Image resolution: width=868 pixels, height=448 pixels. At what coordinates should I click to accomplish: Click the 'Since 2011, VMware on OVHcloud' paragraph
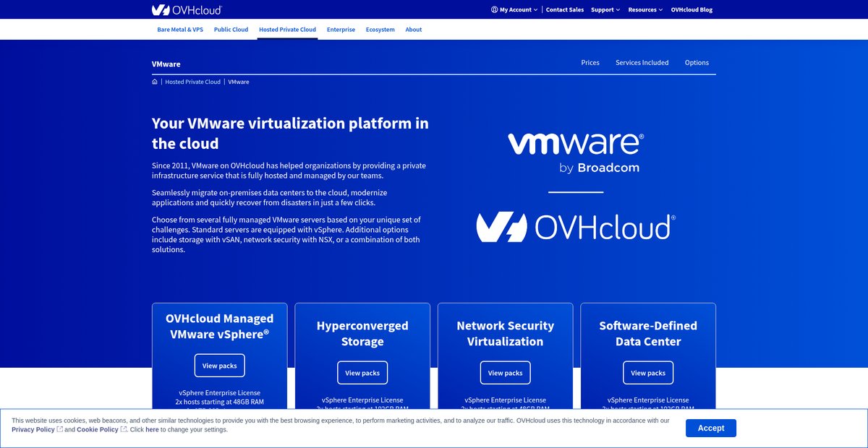(289, 171)
